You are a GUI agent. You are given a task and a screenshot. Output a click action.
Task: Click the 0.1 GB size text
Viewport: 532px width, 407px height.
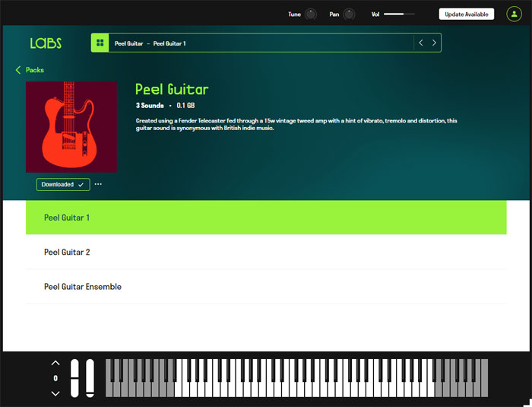coord(185,105)
